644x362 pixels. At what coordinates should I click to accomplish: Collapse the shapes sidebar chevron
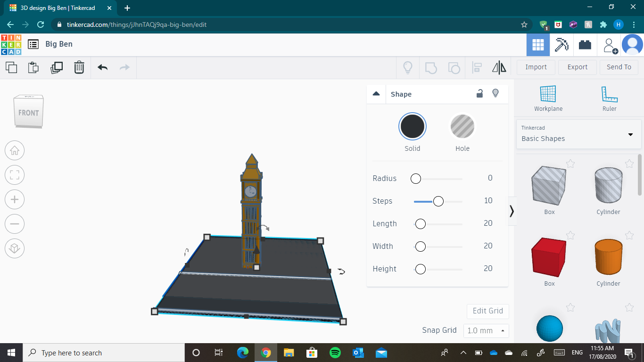512,211
